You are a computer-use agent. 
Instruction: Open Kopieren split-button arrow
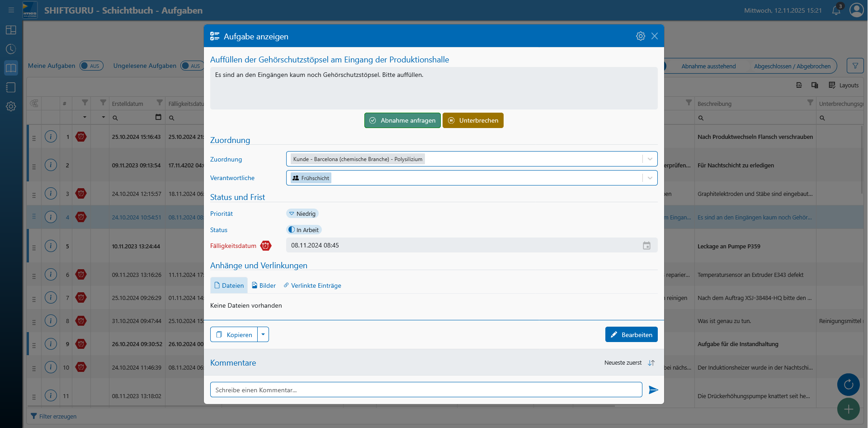(x=263, y=335)
